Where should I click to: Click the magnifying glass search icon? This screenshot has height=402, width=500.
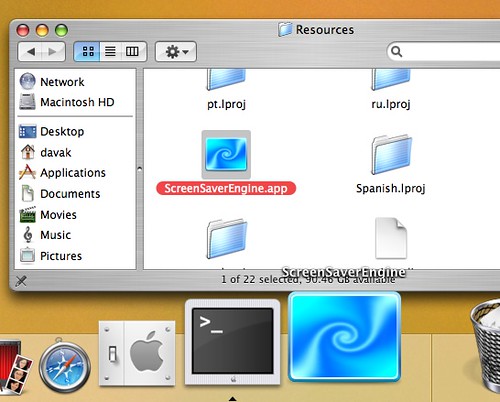pos(396,52)
